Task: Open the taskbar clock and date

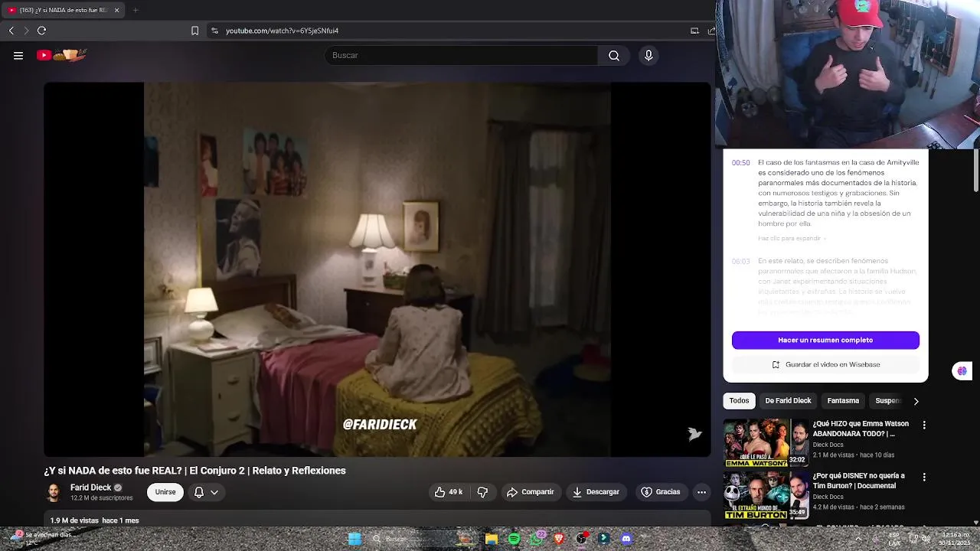Action: pos(955,539)
